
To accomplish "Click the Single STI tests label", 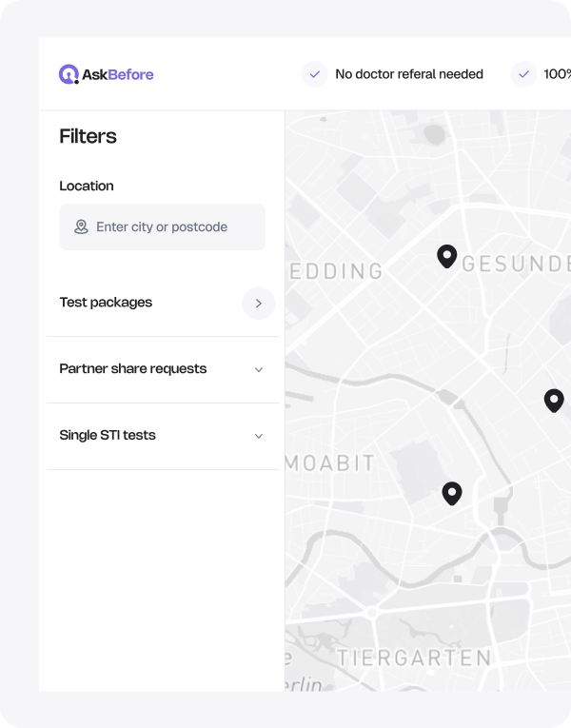I will (108, 436).
